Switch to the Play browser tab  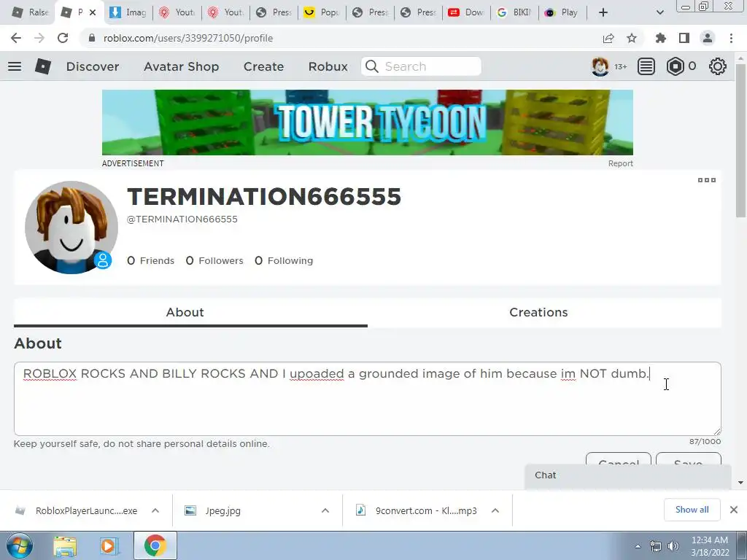pos(562,12)
